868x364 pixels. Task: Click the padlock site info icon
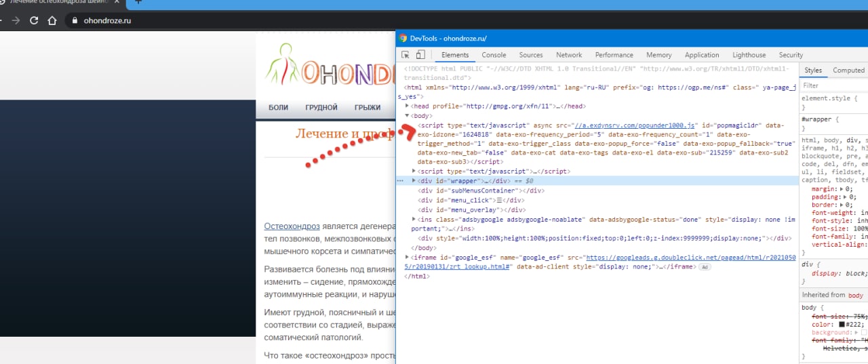[x=75, y=20]
